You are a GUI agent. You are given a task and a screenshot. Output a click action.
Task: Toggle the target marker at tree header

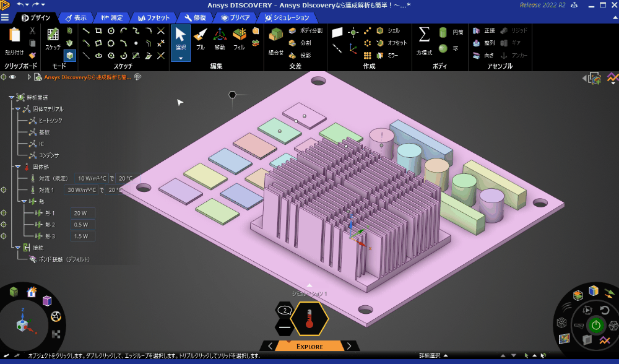point(4,77)
